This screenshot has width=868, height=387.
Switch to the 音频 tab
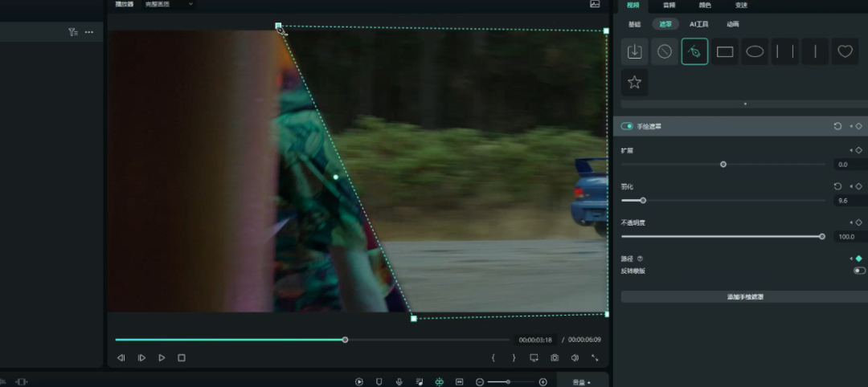tap(669, 5)
